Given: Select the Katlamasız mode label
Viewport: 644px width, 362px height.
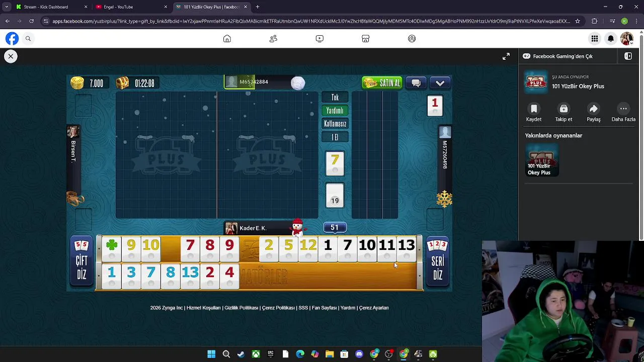Looking at the screenshot, I should click(x=335, y=124).
